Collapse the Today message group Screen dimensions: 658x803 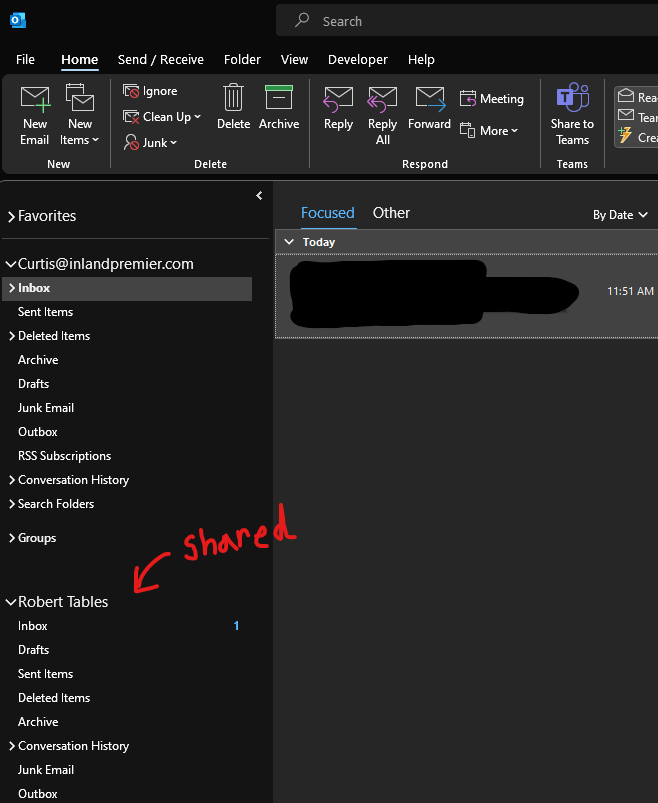[289, 242]
